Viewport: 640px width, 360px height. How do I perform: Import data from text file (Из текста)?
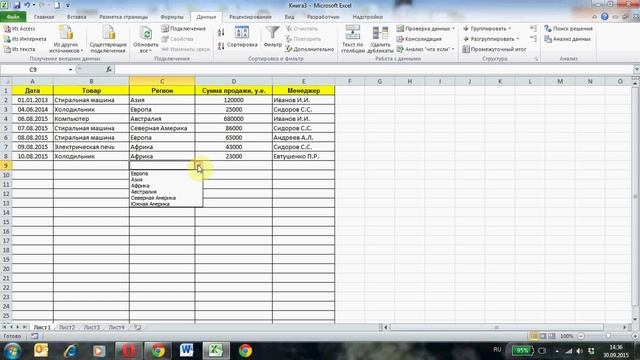20,49
